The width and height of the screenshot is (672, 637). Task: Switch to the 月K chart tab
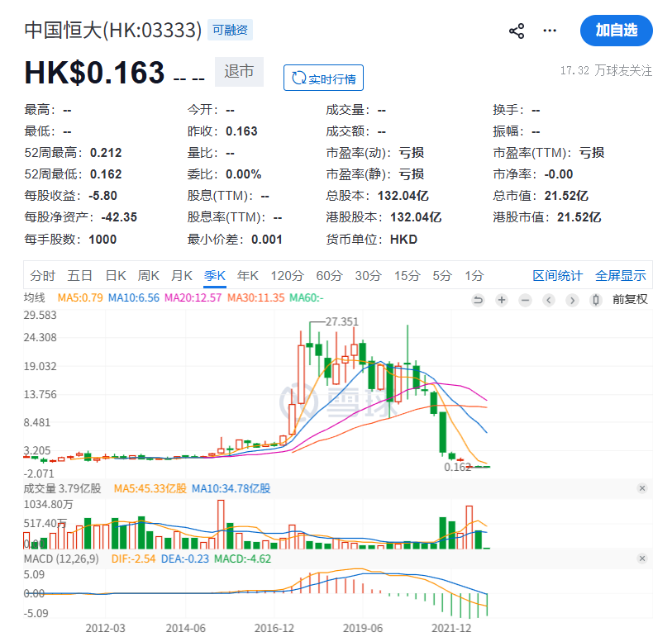(182, 275)
